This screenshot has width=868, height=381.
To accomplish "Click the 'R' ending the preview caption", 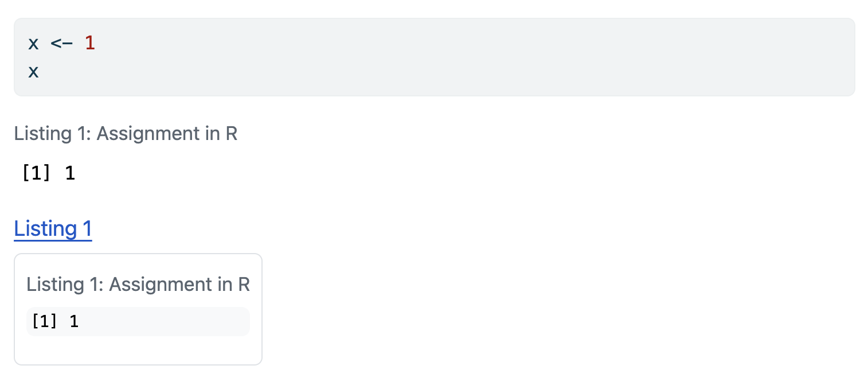I will point(244,284).
